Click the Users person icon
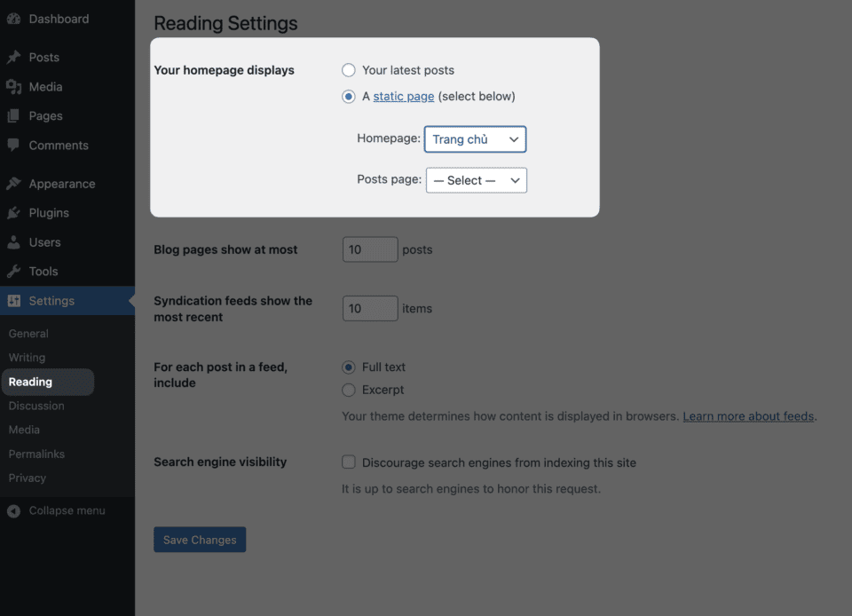Screen dimensions: 852x616 click(x=13, y=242)
